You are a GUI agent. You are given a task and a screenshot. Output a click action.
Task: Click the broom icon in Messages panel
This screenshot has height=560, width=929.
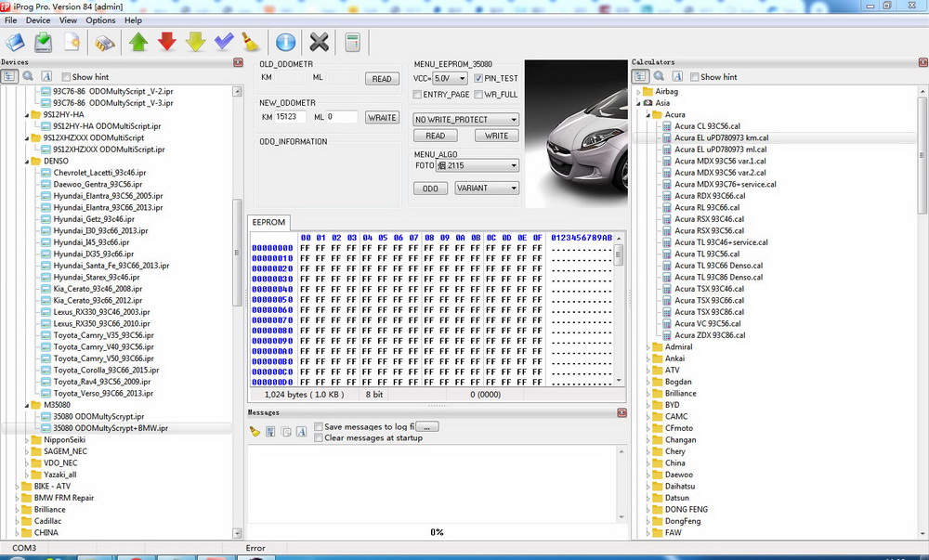click(x=255, y=432)
